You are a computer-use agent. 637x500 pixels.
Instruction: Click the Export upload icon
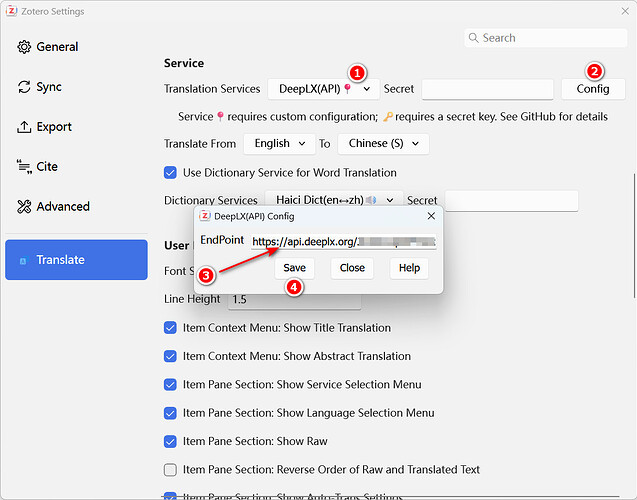tap(25, 127)
